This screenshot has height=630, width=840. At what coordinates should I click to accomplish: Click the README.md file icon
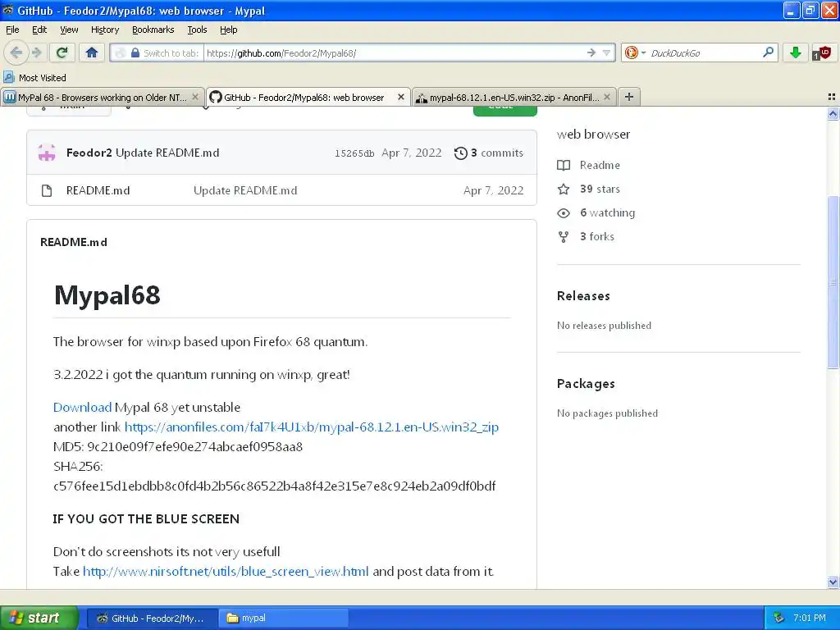pos(47,190)
